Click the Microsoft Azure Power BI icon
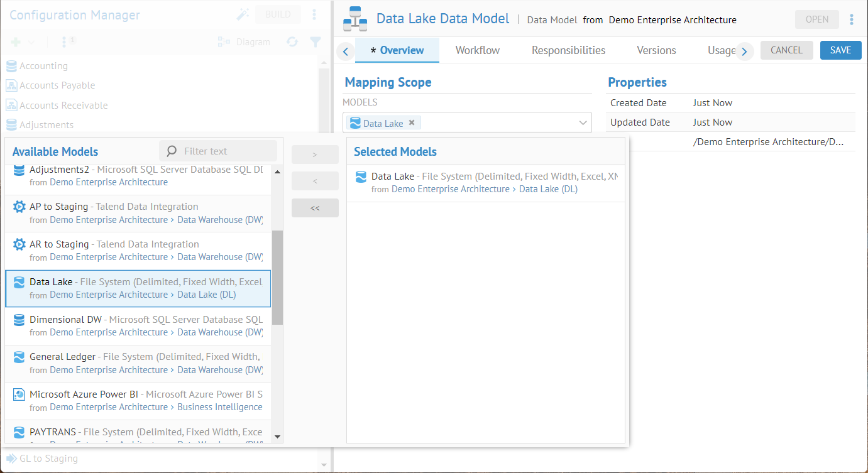 coord(19,394)
